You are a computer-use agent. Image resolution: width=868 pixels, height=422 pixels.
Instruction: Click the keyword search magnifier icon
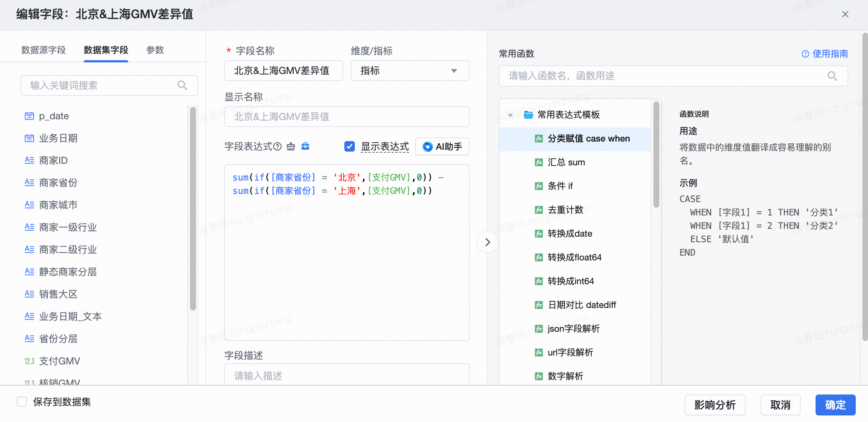point(182,85)
